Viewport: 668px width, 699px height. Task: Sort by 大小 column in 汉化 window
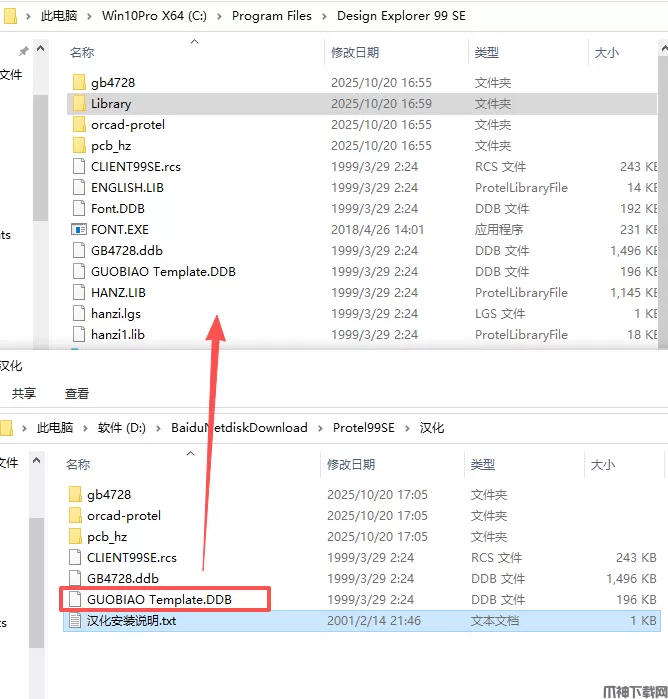click(x=602, y=465)
